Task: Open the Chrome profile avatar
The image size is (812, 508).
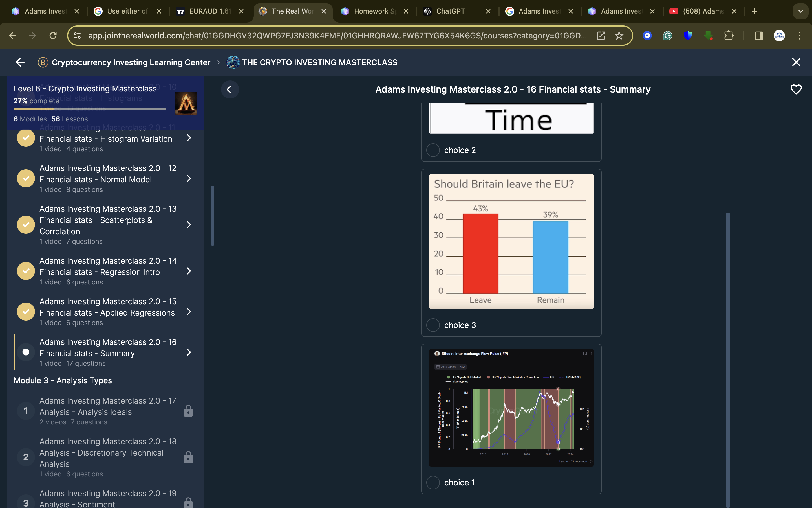Action: (x=779, y=36)
